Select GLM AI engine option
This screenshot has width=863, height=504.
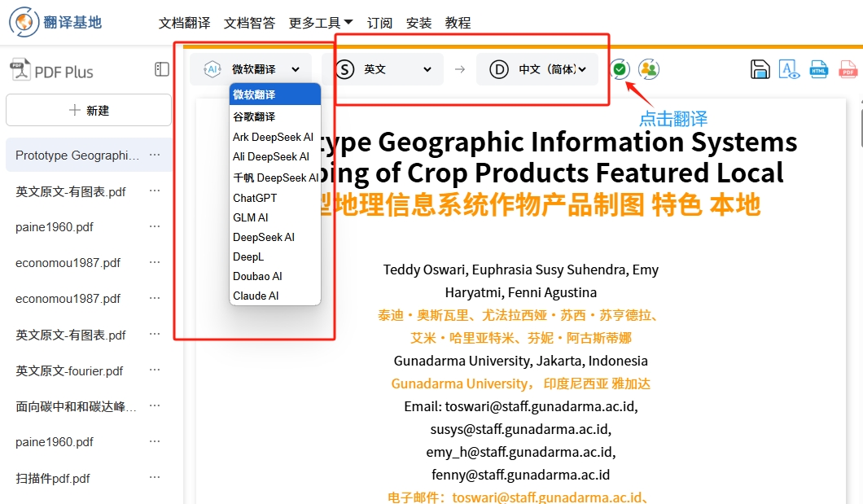coord(274,218)
